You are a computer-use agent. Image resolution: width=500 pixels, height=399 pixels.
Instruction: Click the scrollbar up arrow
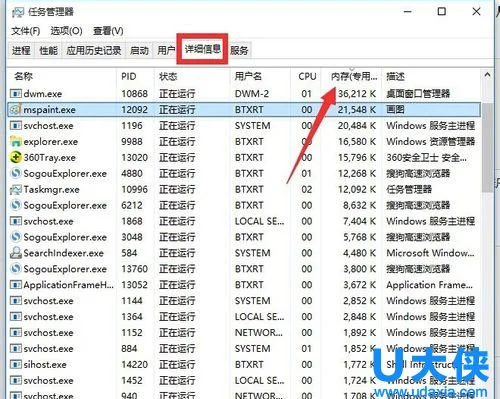tap(487, 75)
